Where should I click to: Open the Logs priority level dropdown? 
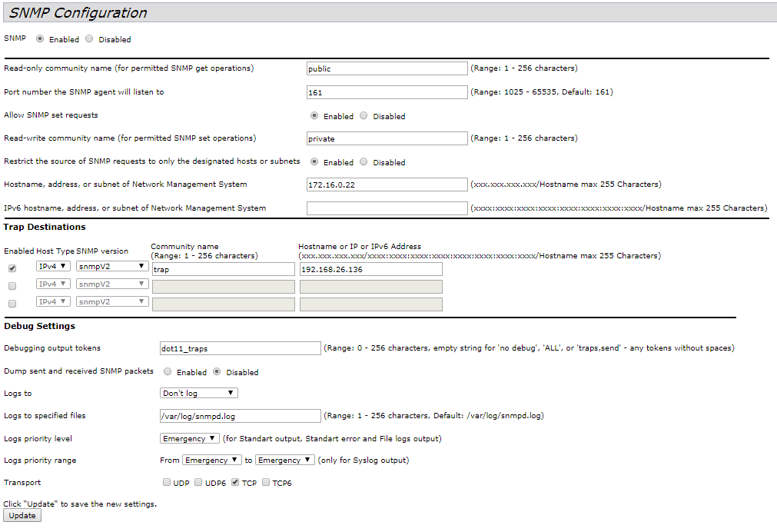(189, 438)
